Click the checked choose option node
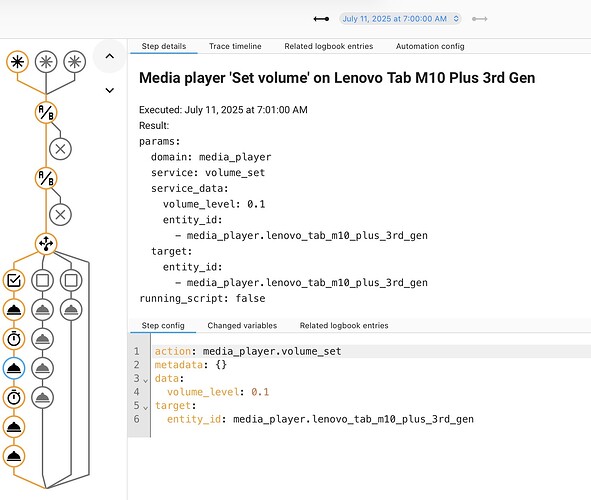 tap(14, 280)
